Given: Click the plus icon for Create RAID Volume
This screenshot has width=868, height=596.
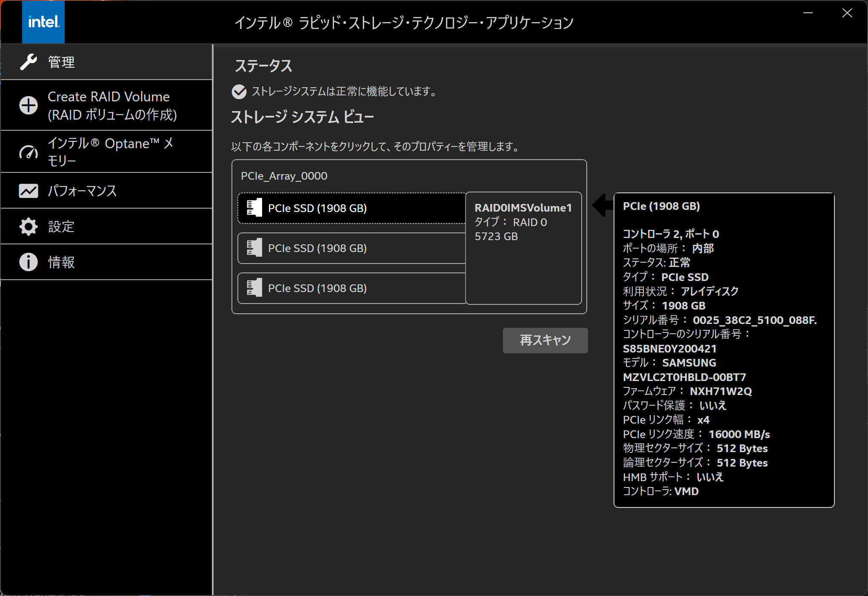Looking at the screenshot, I should 29,106.
